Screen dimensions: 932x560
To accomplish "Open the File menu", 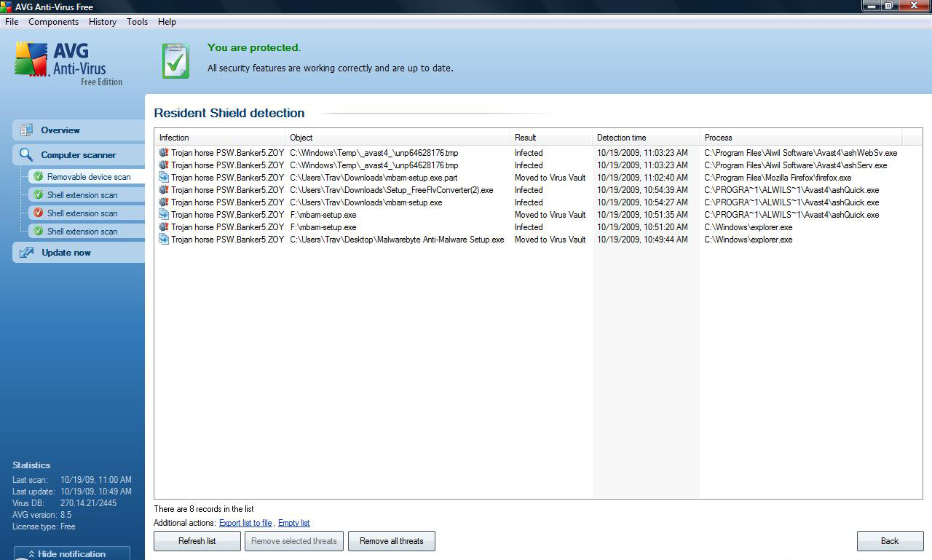I will tap(12, 22).
